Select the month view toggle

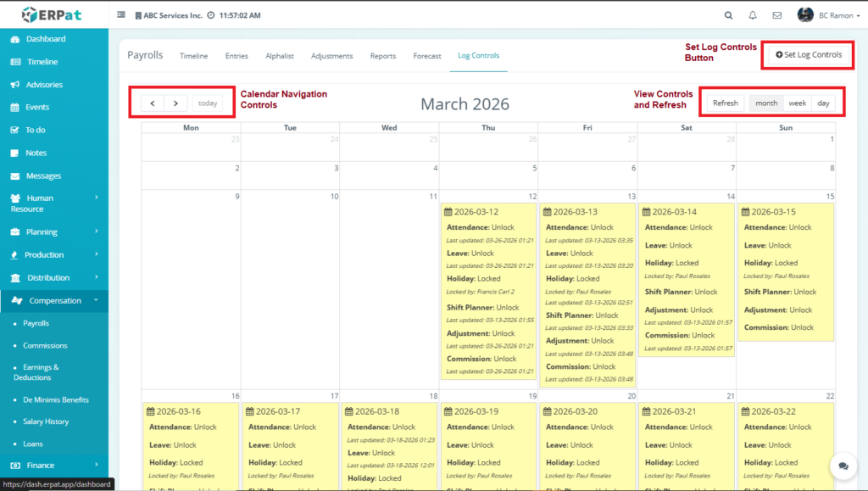point(766,103)
